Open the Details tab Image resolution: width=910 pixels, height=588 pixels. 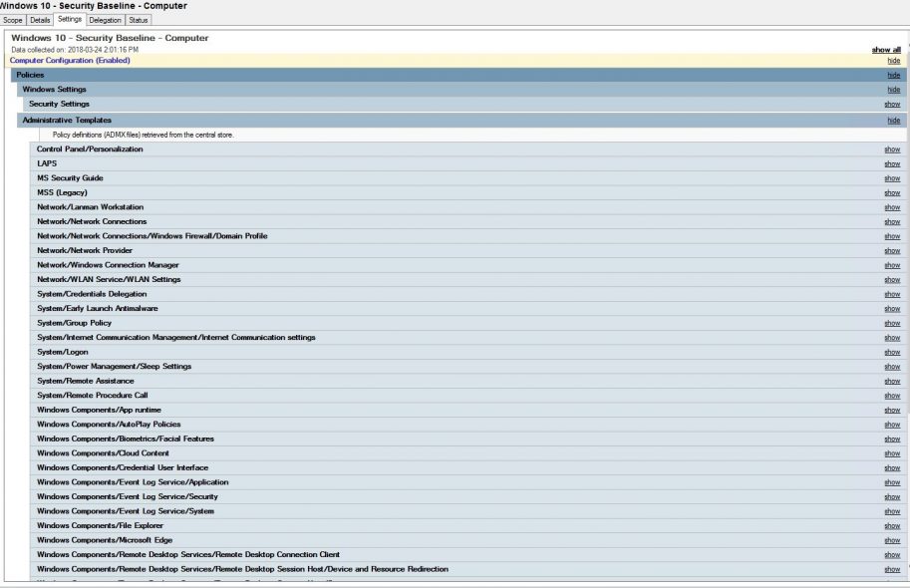(40, 19)
